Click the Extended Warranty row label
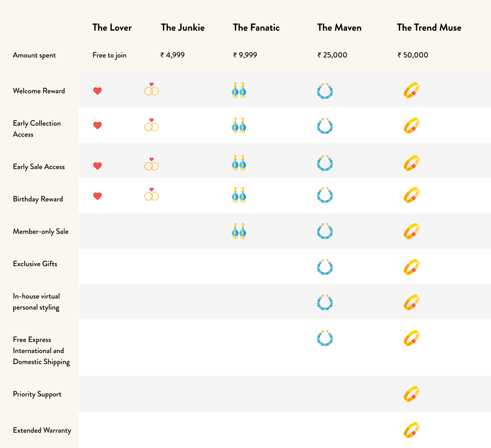The image size is (491, 448). point(42,431)
